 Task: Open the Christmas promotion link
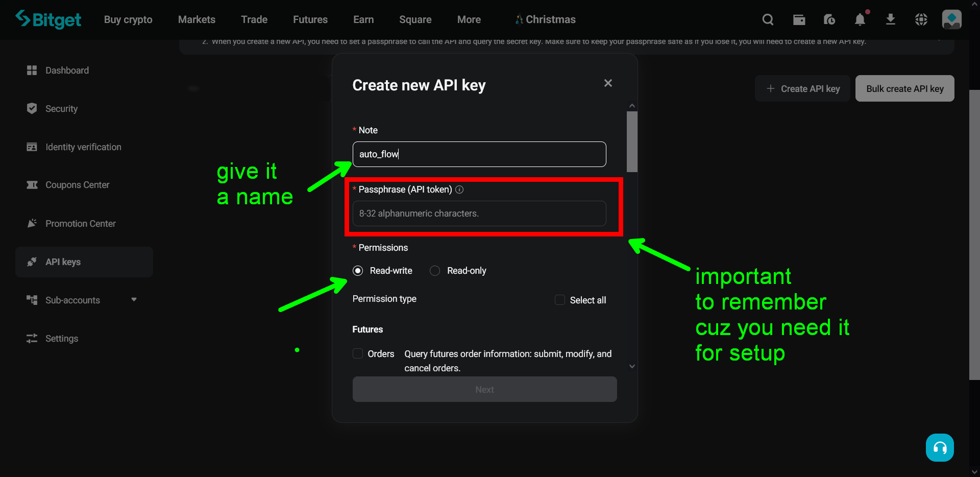545,19
